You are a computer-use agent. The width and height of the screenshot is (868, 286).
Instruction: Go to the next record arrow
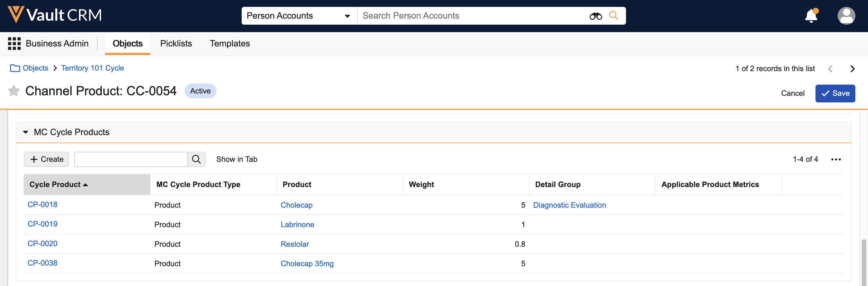pyautogui.click(x=852, y=69)
